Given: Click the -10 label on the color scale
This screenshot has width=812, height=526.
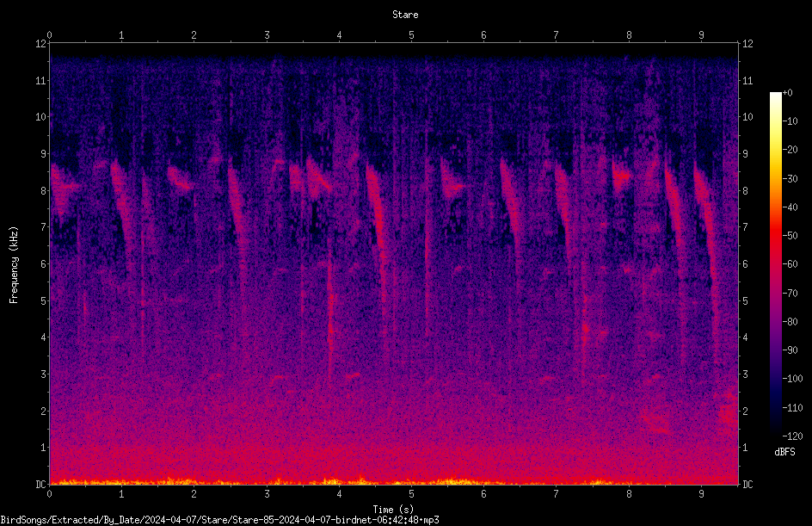Looking at the screenshot, I should [x=790, y=121].
